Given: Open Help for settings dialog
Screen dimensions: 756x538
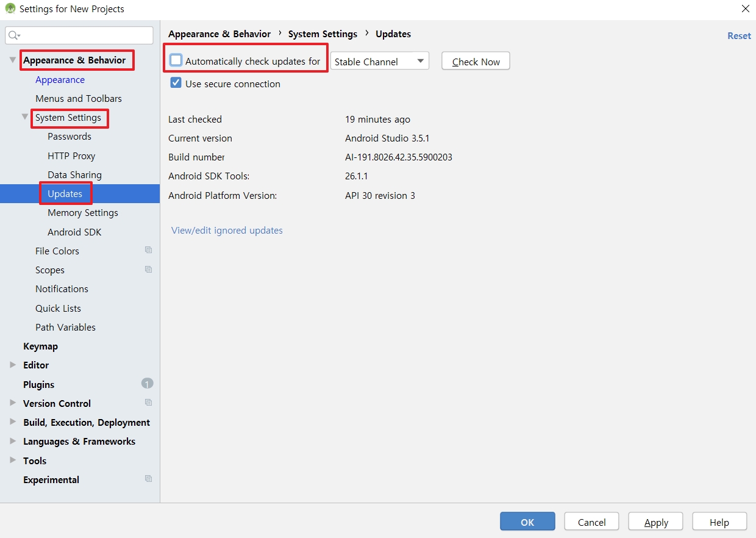Looking at the screenshot, I should point(719,522).
